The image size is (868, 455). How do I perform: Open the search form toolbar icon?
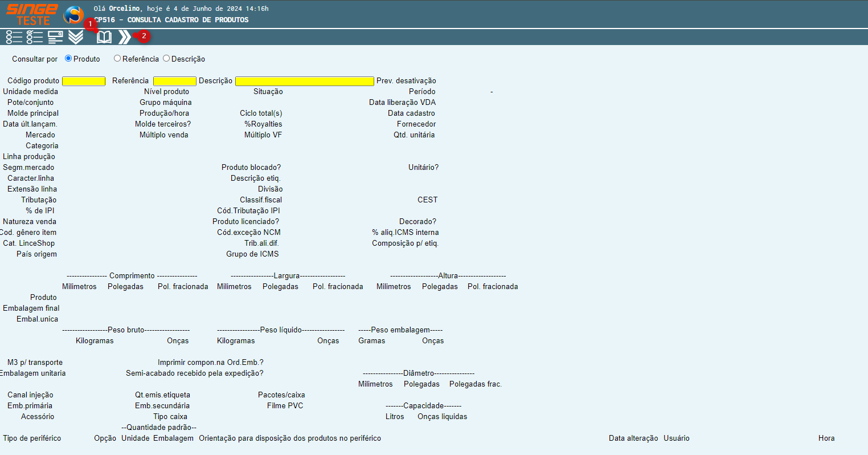point(55,37)
